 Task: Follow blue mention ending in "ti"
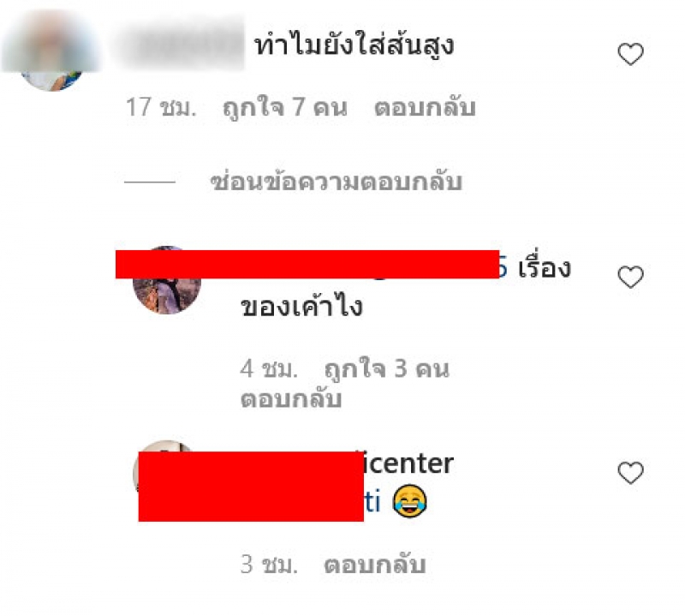[372, 502]
